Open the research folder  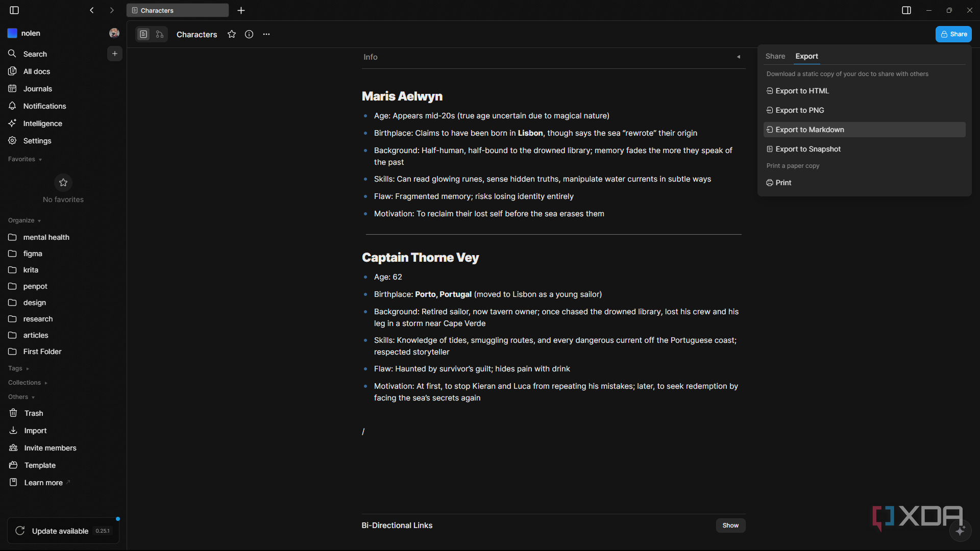click(x=63, y=319)
